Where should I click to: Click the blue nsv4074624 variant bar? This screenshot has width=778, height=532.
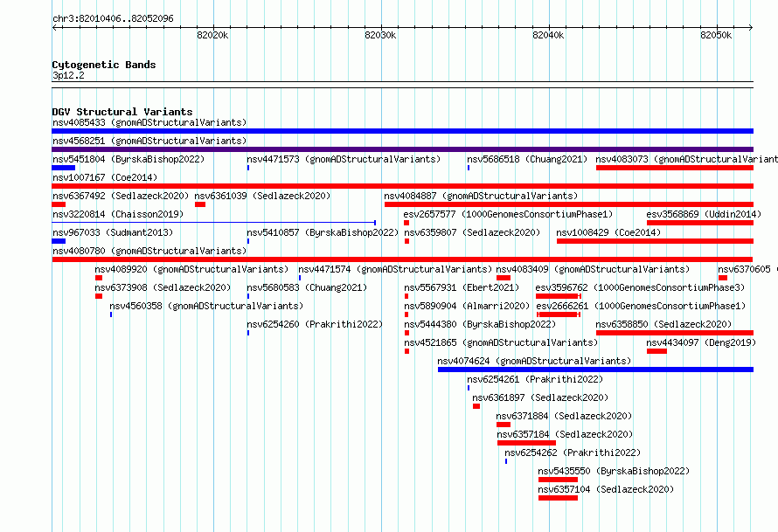click(595, 370)
